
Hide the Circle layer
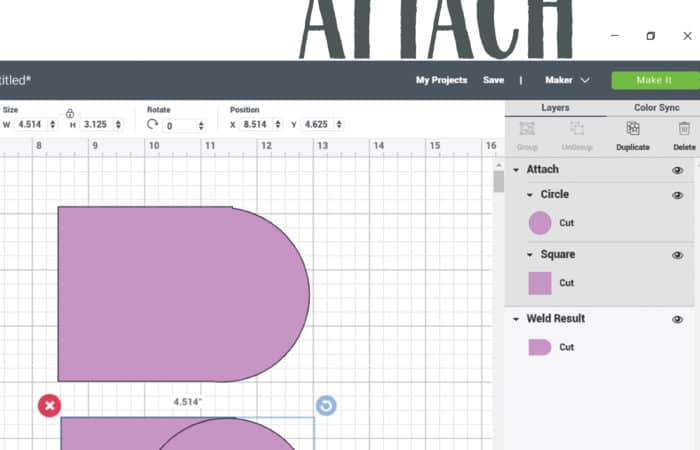tap(678, 196)
